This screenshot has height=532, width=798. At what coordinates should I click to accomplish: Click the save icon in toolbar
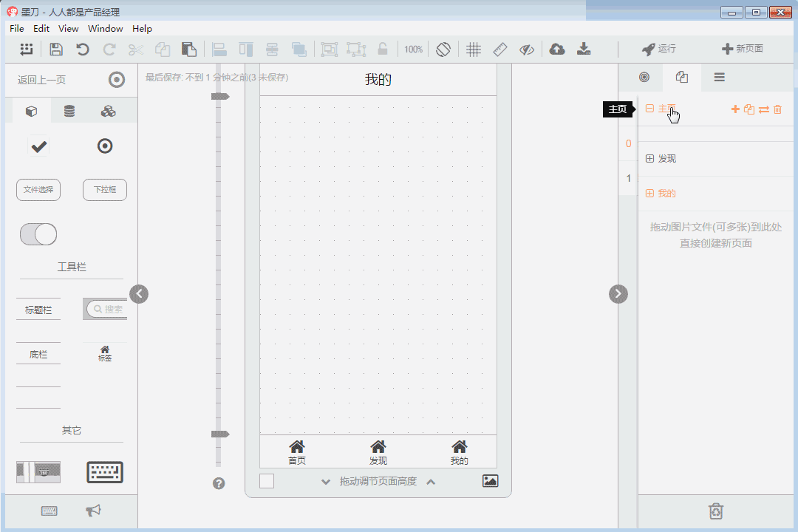[56, 50]
